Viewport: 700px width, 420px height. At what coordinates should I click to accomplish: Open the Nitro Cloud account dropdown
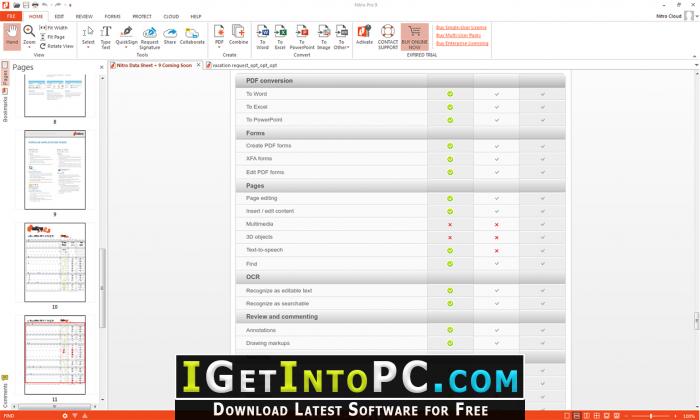(x=697, y=17)
